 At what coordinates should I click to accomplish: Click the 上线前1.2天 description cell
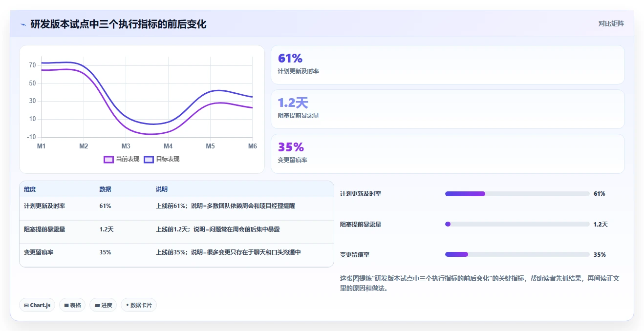pyautogui.click(x=218, y=229)
